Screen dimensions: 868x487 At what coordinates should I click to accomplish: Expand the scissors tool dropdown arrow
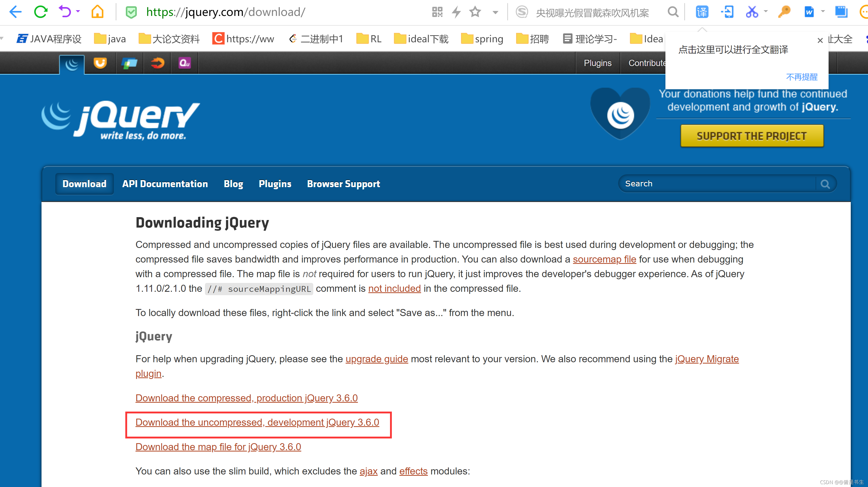(766, 11)
